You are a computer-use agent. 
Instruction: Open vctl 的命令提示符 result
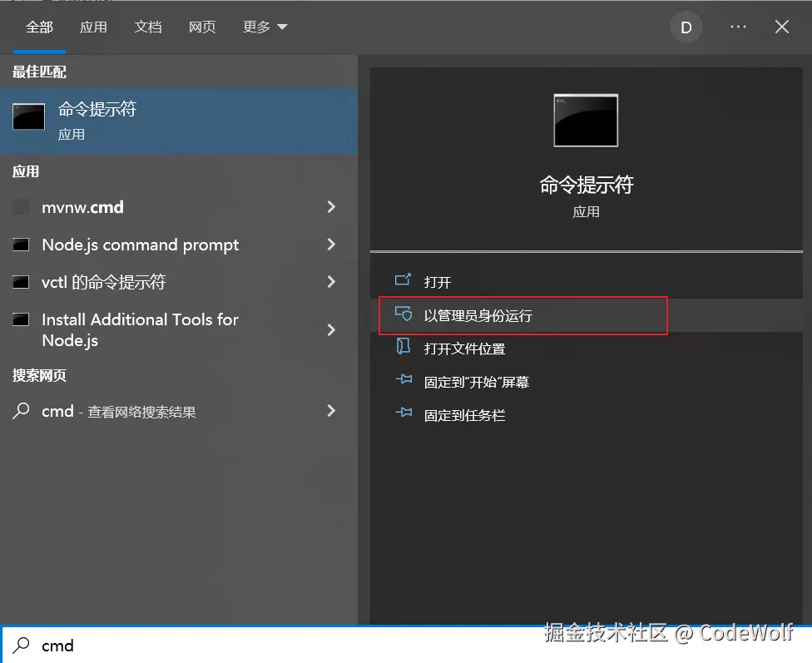179,282
